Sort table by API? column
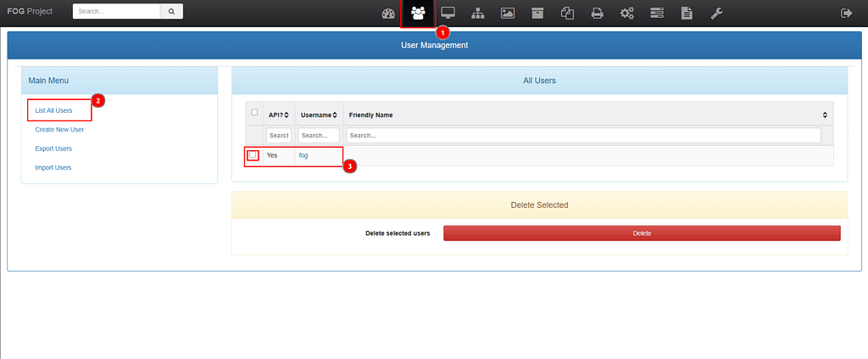The image size is (868, 359). [279, 115]
